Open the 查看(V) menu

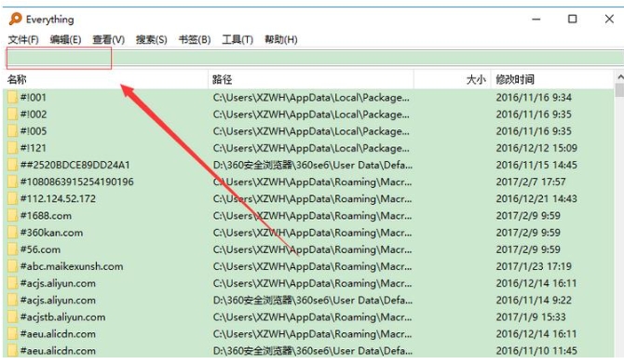(x=108, y=40)
